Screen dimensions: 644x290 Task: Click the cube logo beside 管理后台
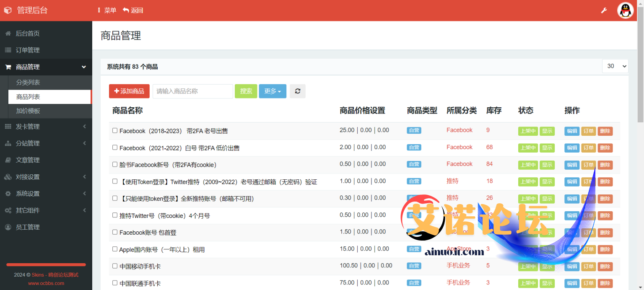8,10
